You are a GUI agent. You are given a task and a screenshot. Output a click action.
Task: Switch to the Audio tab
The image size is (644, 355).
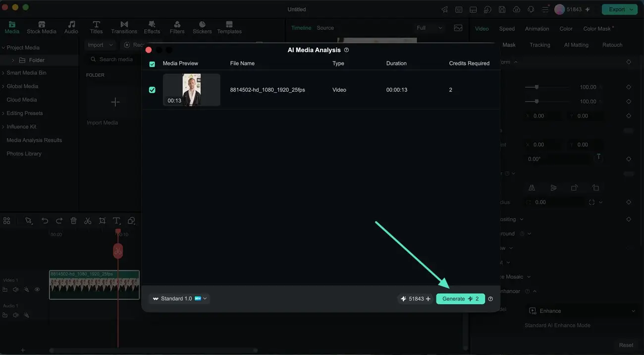[71, 27]
